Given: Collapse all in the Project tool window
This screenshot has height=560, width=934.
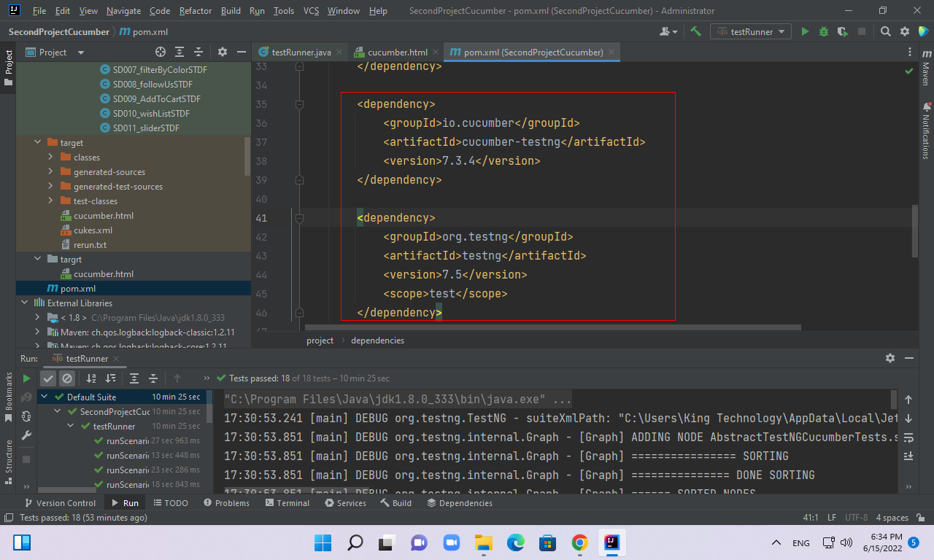Looking at the screenshot, I should tap(198, 52).
